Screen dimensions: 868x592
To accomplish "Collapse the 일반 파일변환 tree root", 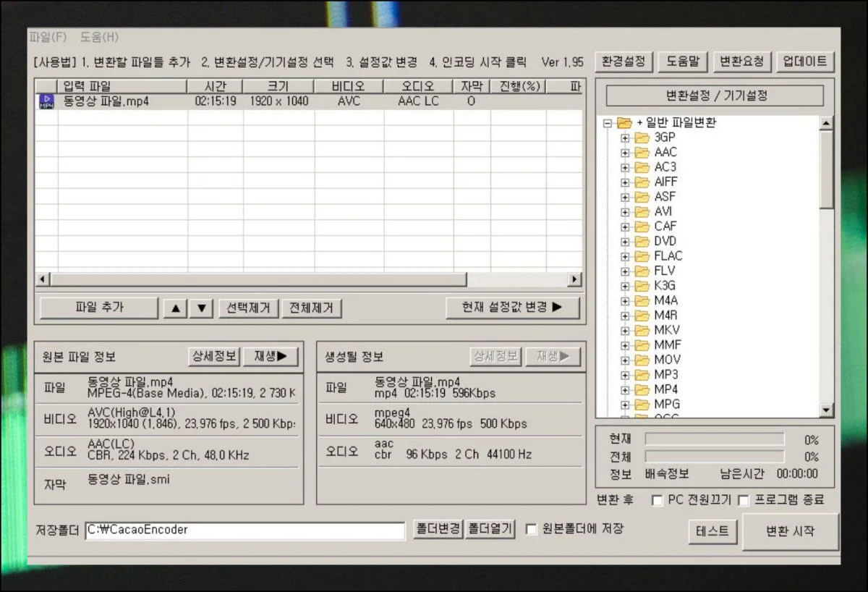I will click(608, 123).
